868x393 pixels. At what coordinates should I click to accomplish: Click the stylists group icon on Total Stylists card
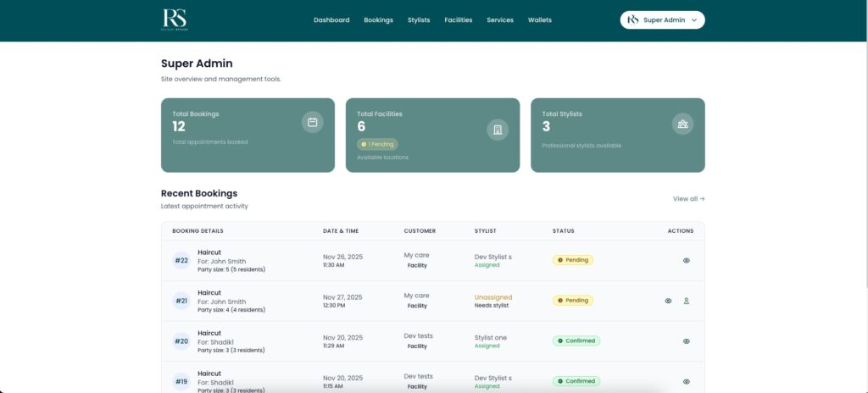(682, 123)
